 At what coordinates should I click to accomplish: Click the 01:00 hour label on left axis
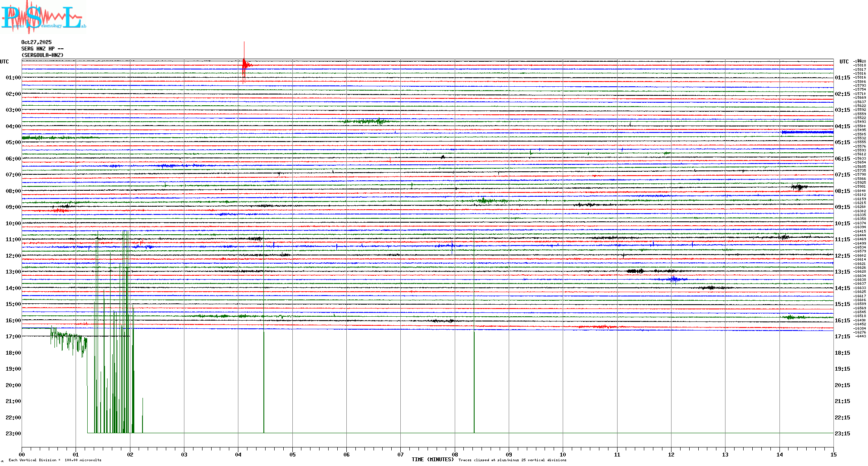(x=13, y=78)
